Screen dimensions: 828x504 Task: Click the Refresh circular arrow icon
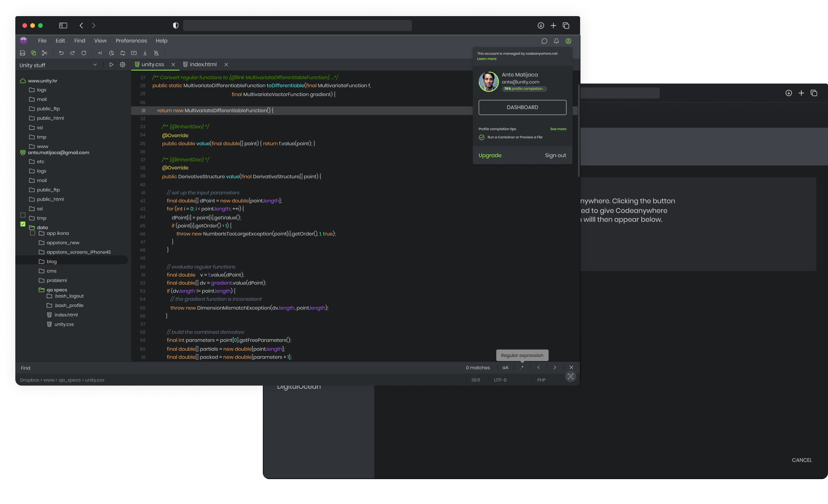point(84,53)
